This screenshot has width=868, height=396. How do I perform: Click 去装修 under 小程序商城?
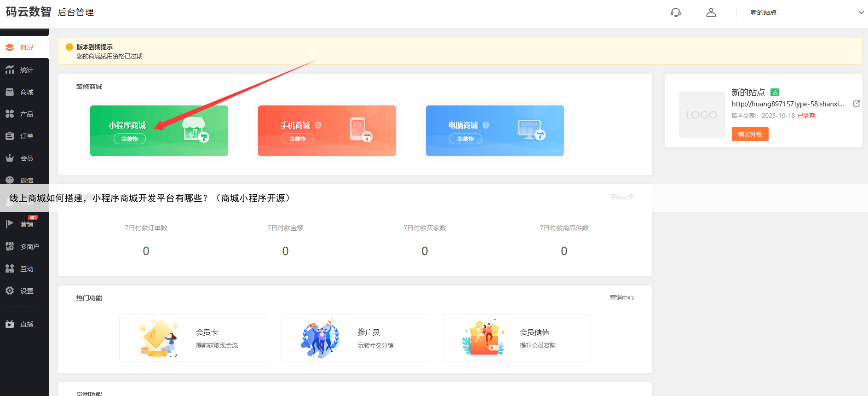[x=130, y=139]
